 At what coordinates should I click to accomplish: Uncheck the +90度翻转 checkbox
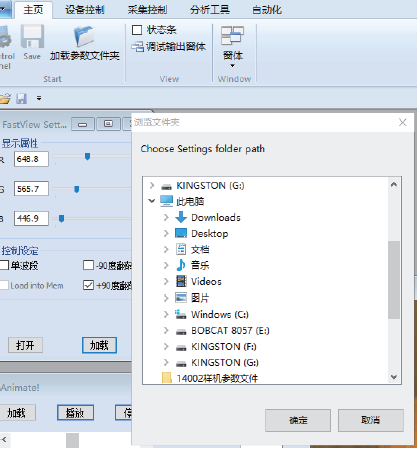[x=88, y=285]
